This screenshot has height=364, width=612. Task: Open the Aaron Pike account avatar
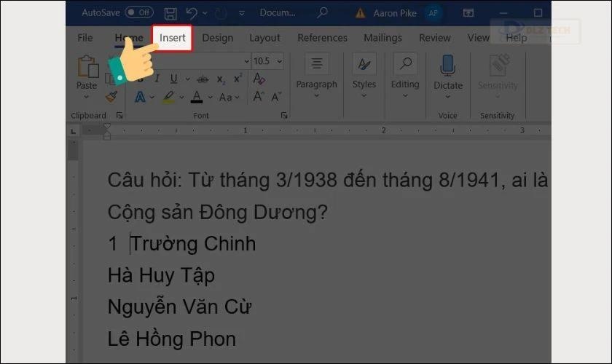433,13
